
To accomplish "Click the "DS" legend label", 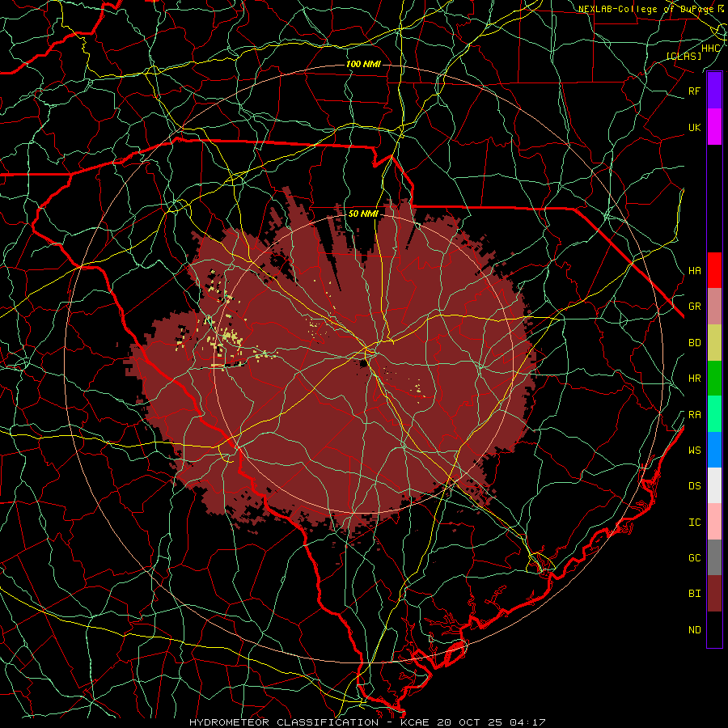I will coord(694,486).
